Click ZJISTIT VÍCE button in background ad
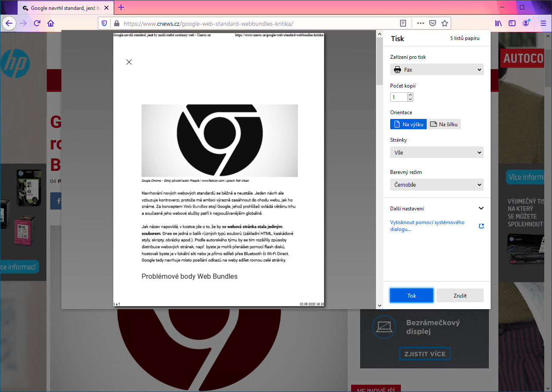552x392 pixels. pos(425,354)
